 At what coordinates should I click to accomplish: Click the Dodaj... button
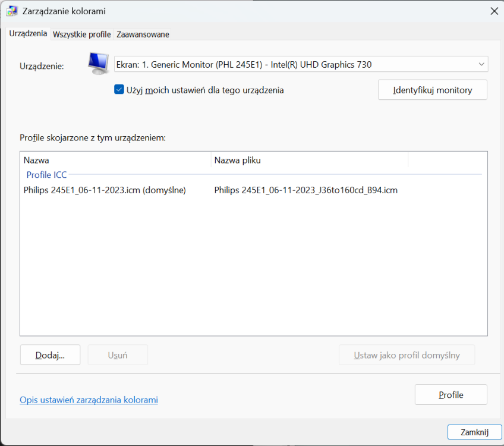[50, 355]
